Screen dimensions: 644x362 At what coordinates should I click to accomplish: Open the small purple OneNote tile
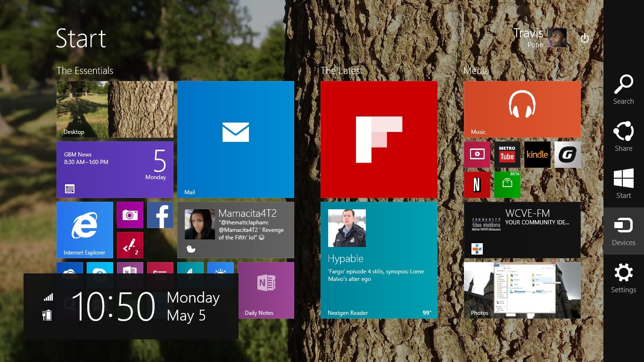(130, 268)
